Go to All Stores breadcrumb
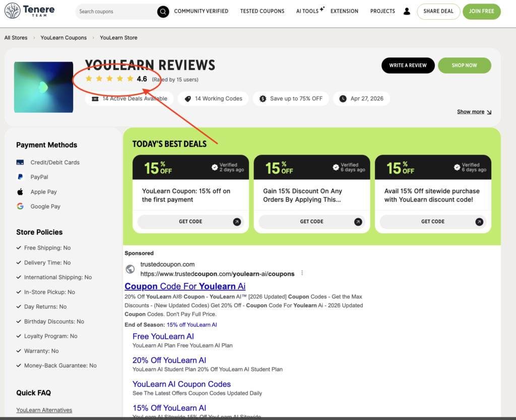516x420 pixels. (x=16, y=38)
